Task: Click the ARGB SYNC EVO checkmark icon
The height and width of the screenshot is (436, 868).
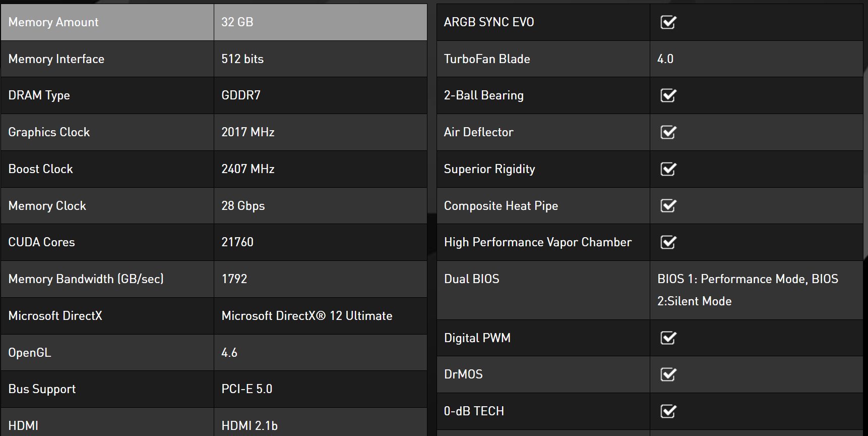Action: (668, 22)
